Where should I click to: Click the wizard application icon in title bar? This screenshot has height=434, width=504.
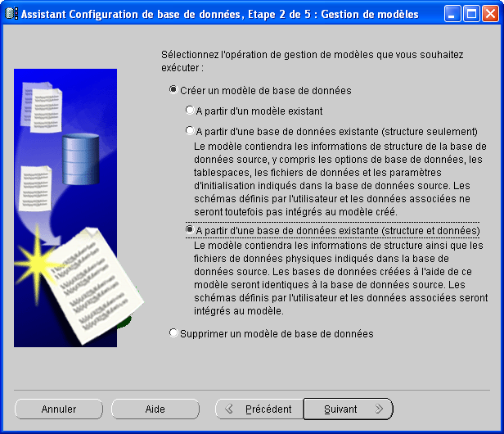tap(11, 14)
